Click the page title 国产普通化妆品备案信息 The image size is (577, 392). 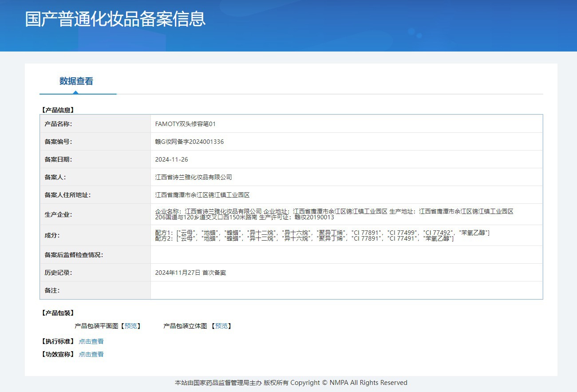pos(115,19)
